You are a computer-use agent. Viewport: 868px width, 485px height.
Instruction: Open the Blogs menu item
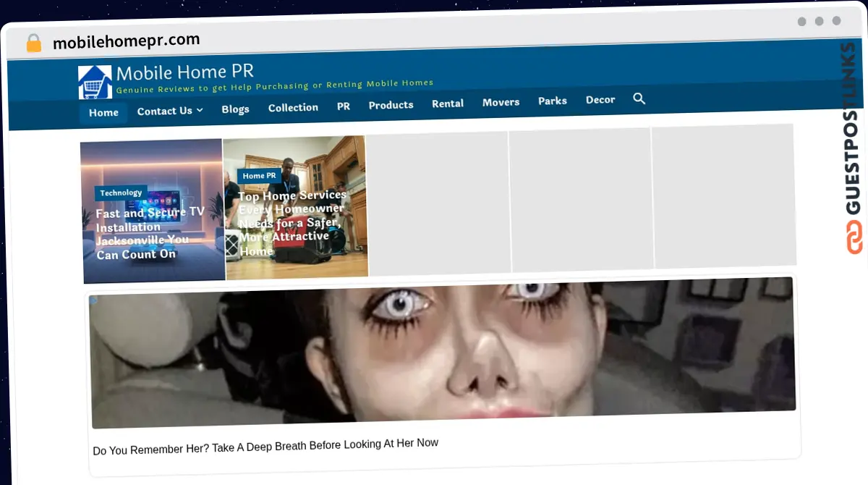(x=235, y=109)
